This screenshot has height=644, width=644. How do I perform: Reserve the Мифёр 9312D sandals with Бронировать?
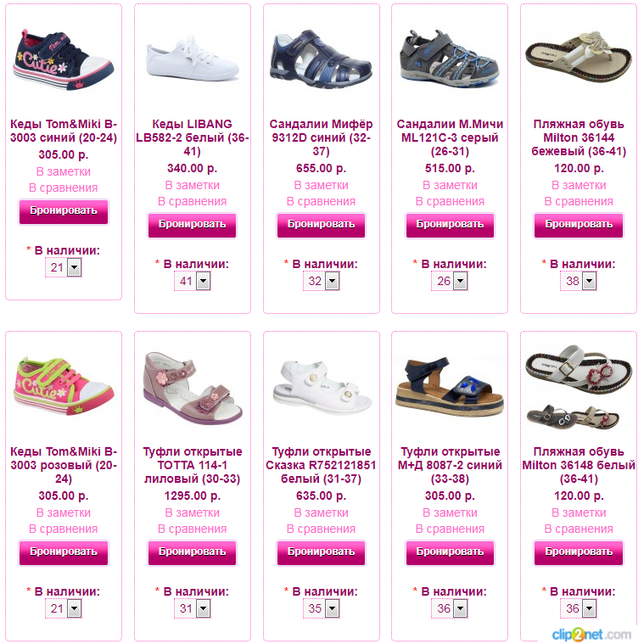click(x=322, y=225)
